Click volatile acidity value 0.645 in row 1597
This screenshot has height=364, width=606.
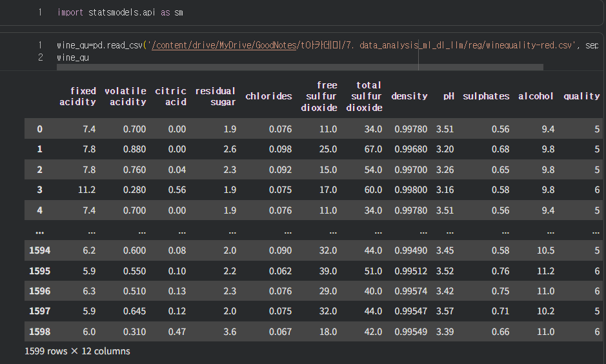[x=134, y=311]
